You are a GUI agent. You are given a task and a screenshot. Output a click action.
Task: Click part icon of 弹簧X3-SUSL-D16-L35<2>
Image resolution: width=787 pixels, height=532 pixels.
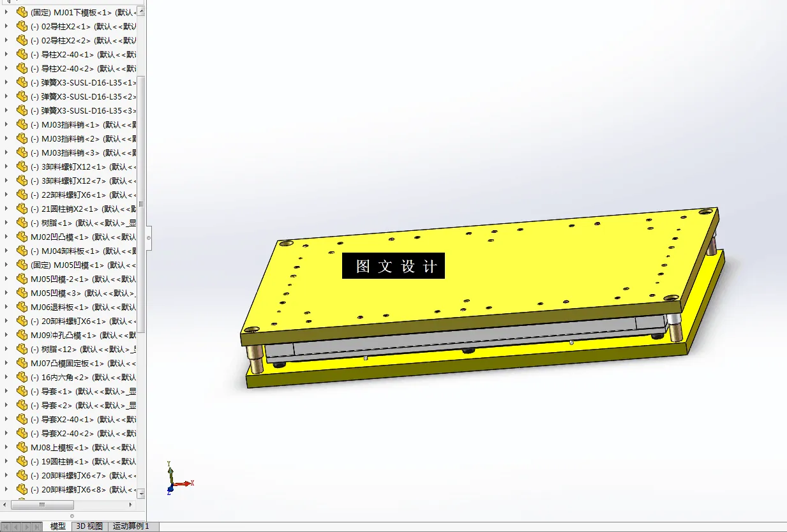(22, 96)
